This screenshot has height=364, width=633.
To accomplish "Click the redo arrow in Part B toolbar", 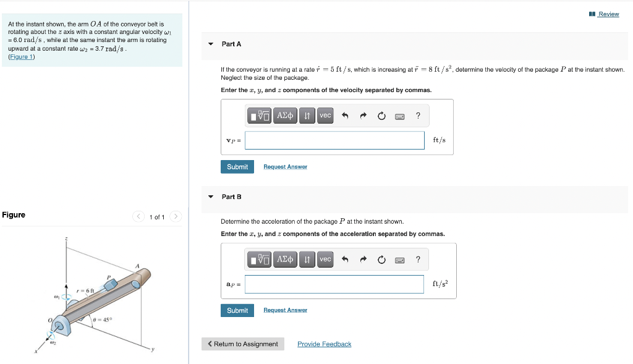I will pyautogui.click(x=363, y=259).
